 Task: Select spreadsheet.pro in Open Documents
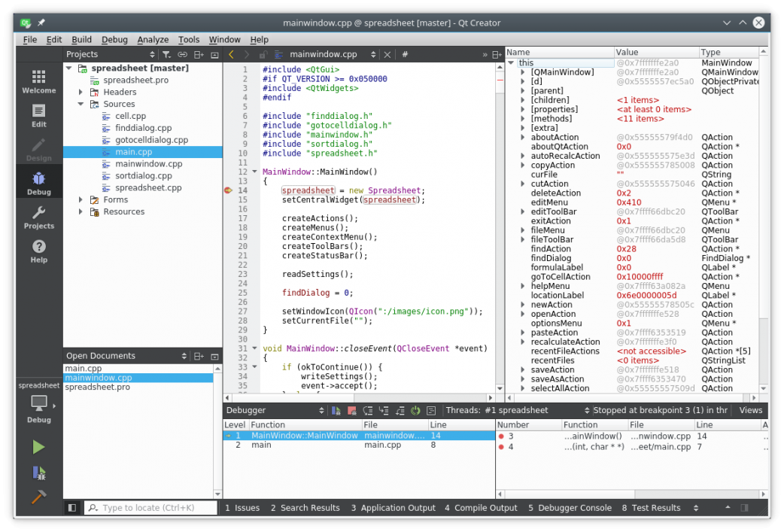point(97,388)
